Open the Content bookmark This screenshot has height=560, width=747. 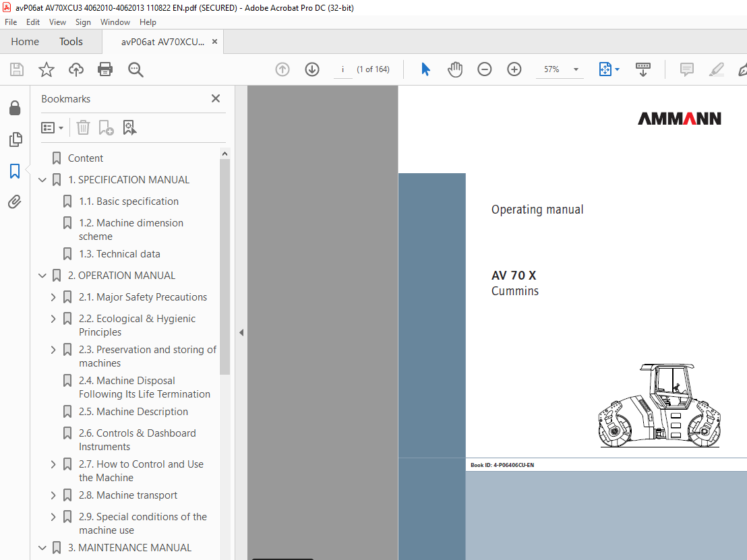[85, 158]
